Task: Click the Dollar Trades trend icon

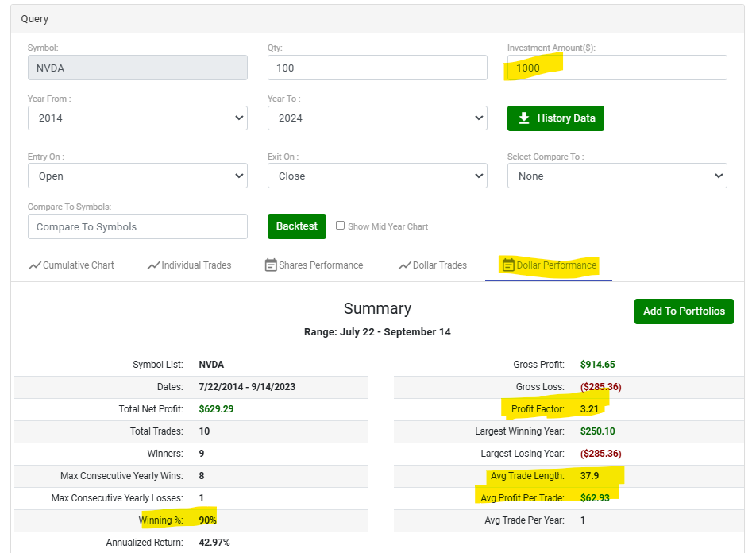Action: 404,265
